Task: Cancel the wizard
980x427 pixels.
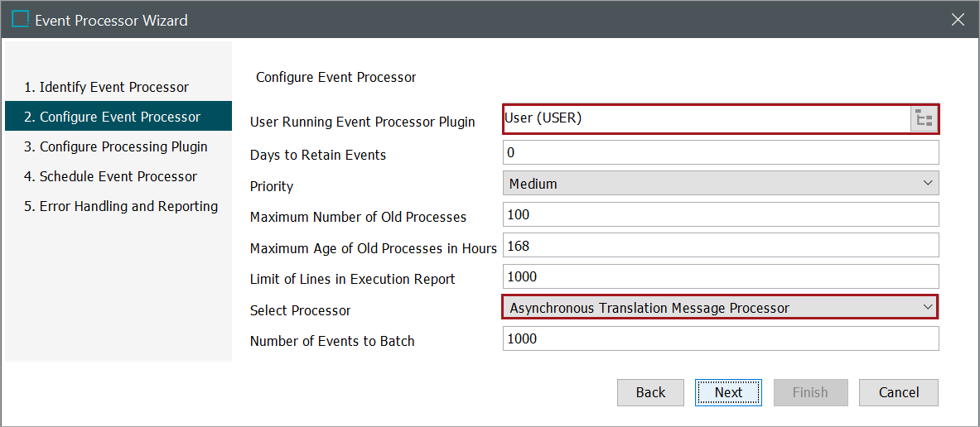Action: (x=899, y=393)
